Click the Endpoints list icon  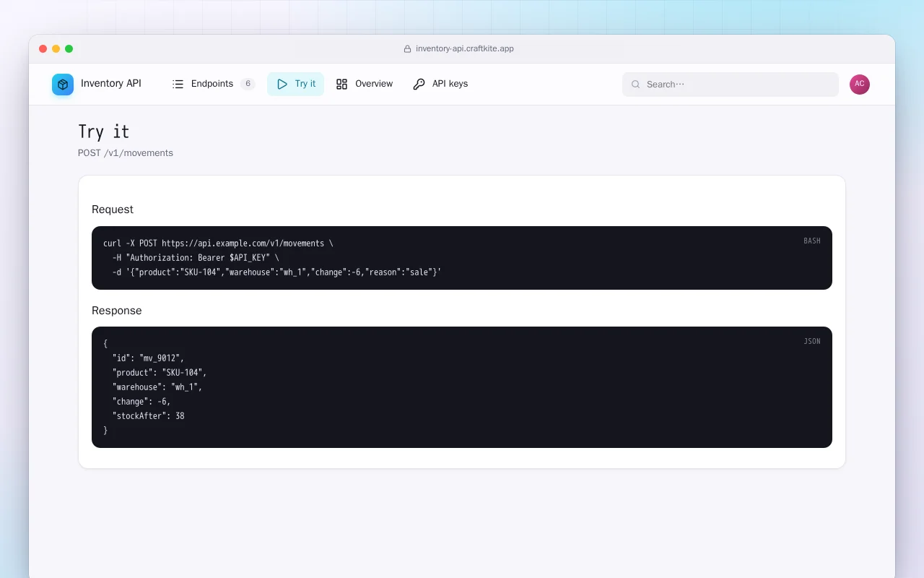pyautogui.click(x=178, y=84)
